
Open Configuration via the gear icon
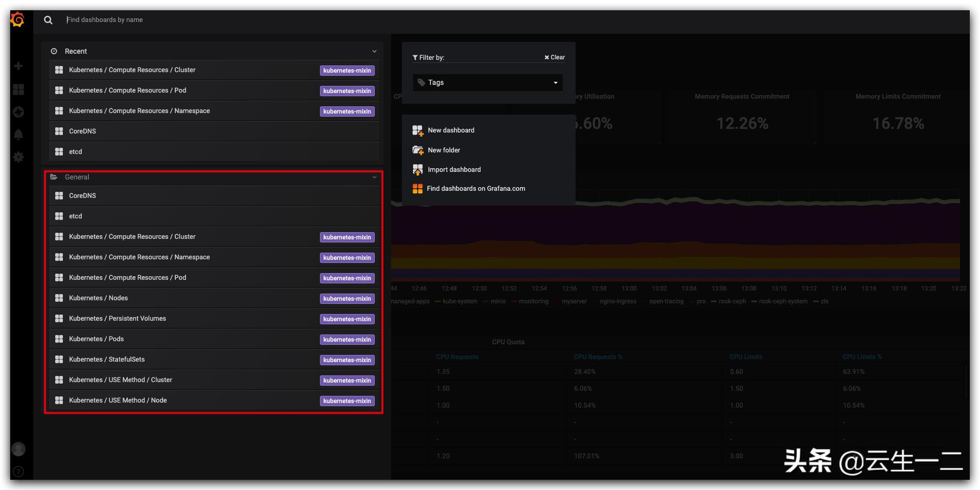tap(18, 157)
